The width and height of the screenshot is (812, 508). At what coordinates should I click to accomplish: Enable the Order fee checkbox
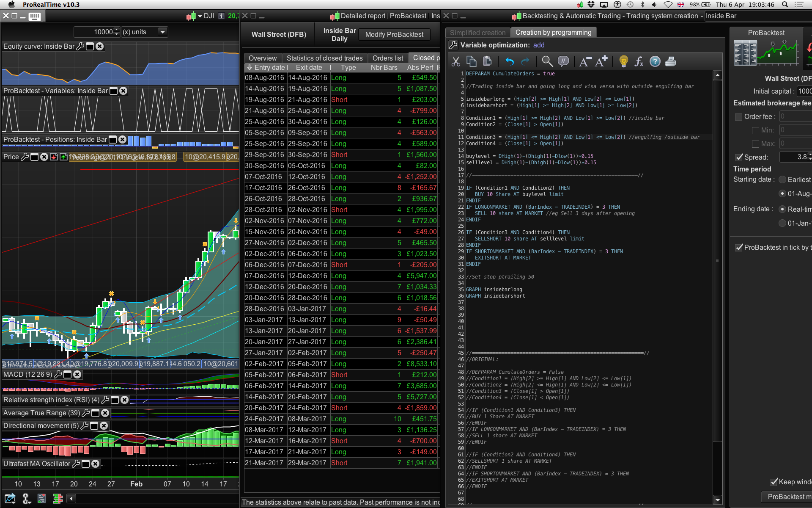739,117
